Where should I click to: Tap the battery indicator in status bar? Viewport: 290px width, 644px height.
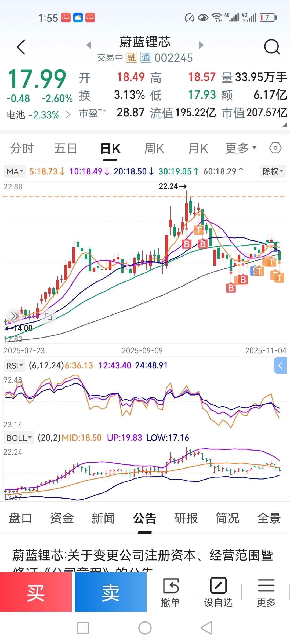click(268, 18)
